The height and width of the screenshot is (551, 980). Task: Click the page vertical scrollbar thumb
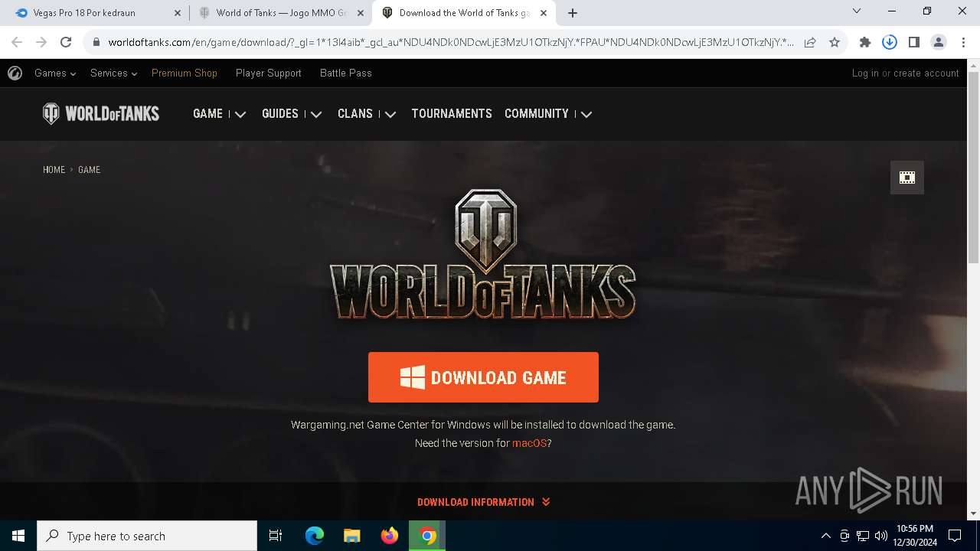pyautogui.click(x=973, y=168)
